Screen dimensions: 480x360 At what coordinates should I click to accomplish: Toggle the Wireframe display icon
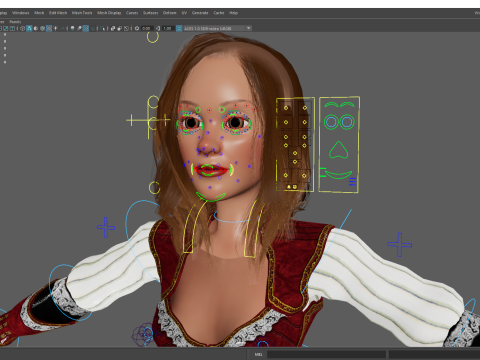tap(22, 28)
